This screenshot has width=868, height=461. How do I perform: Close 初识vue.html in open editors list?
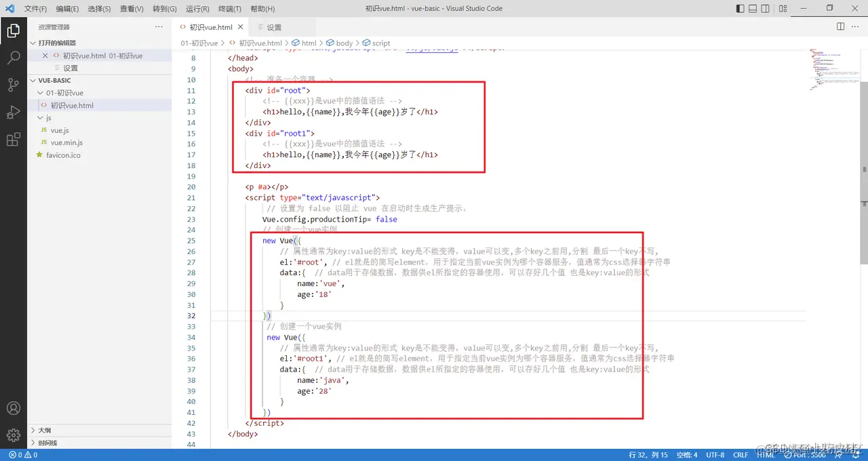pos(45,56)
